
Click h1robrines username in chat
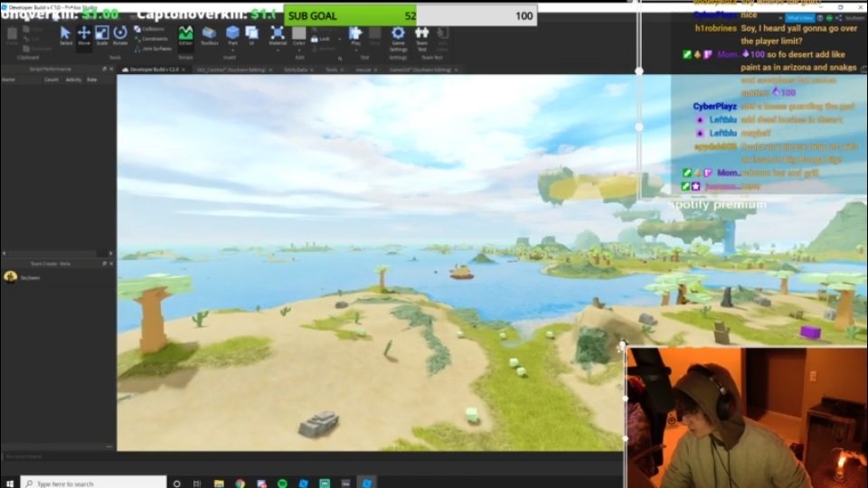pos(716,28)
